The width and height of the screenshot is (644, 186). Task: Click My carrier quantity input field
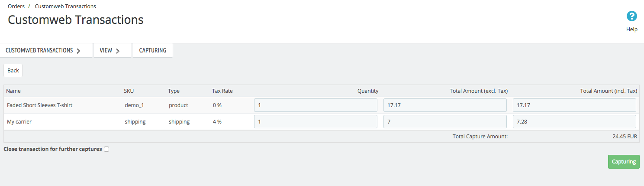[316, 122]
